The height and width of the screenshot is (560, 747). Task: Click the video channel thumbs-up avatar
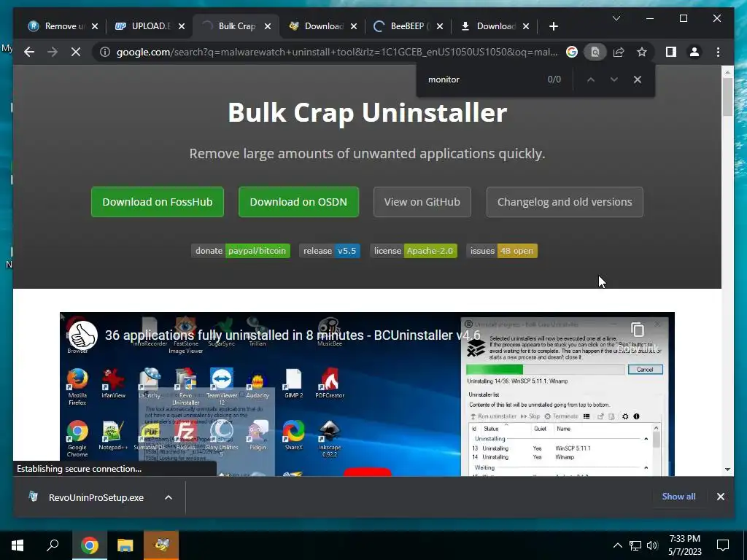[83, 335]
